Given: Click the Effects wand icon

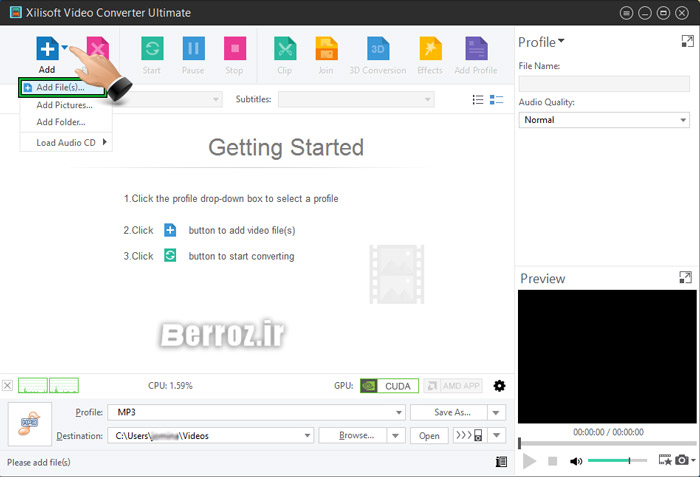Looking at the screenshot, I should click(x=430, y=50).
